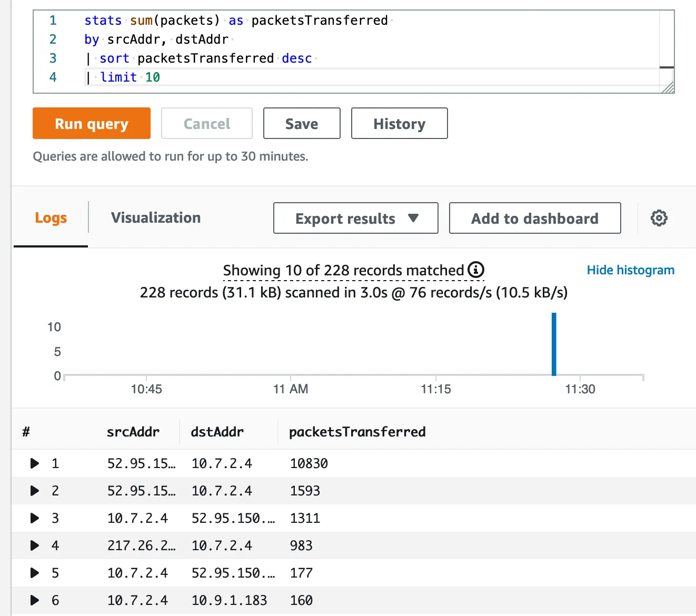Screen dimensions: 696x616
Task: Open the query History
Action: pos(399,124)
